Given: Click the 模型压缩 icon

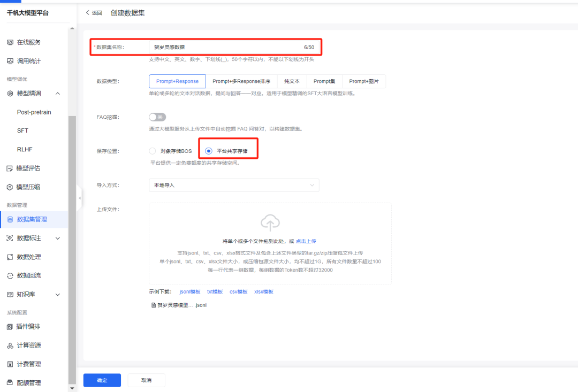Looking at the screenshot, I should tap(10, 187).
